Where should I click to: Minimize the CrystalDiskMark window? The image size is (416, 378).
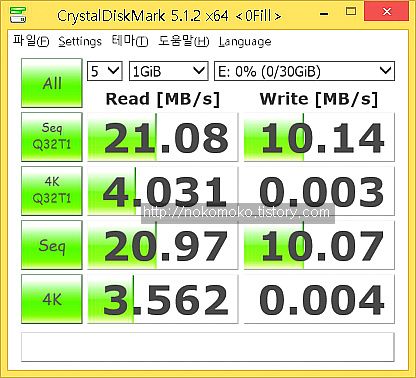[324, 13]
